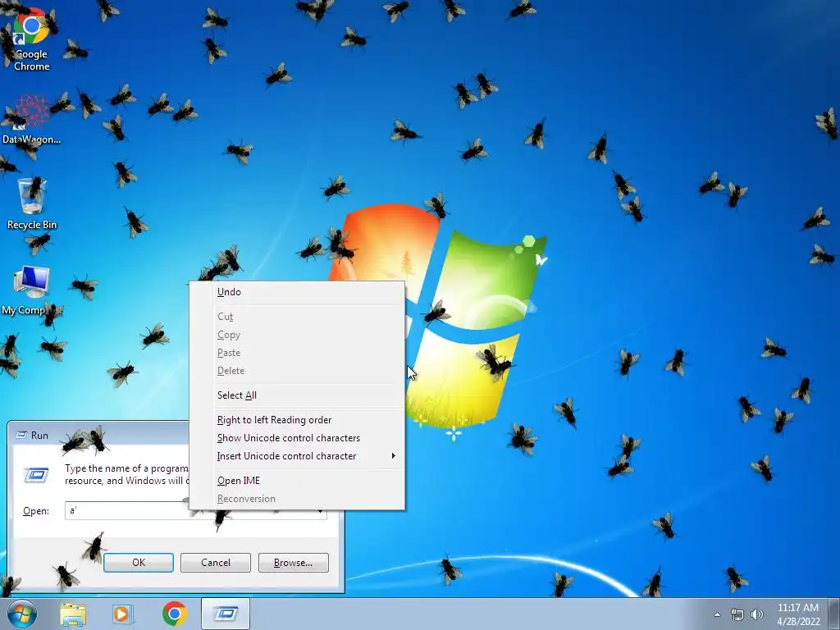Toggle Show Unicode control characters
Viewport: 840px width, 630px height.
coord(297,438)
